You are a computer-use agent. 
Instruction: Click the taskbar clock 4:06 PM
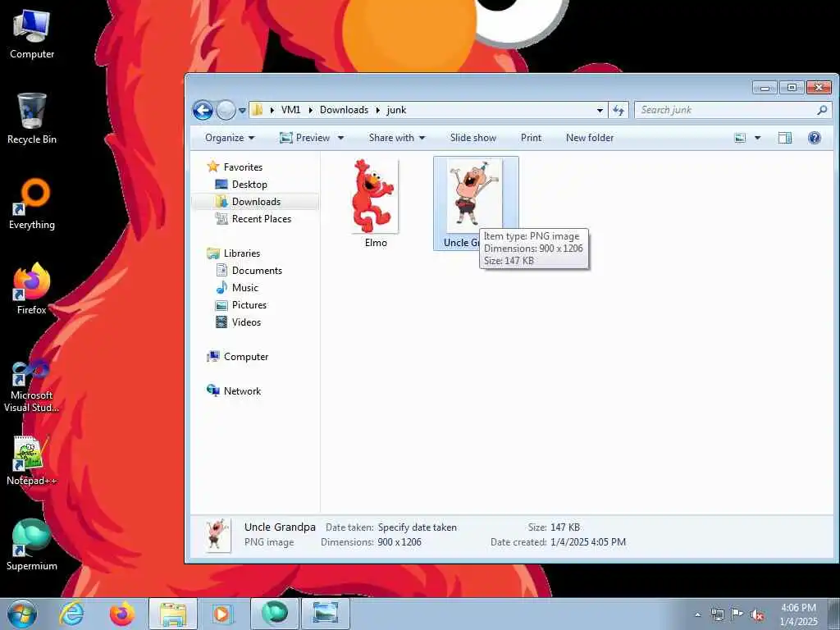click(798, 608)
